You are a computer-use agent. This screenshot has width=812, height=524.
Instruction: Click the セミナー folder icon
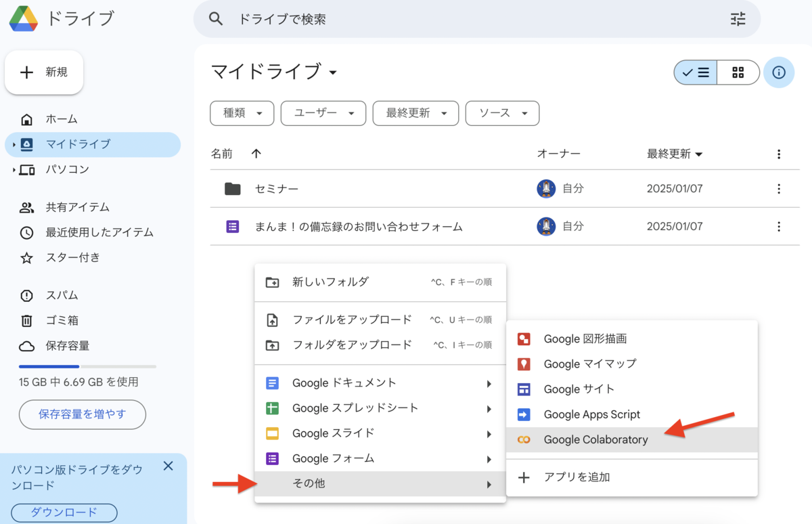point(233,189)
